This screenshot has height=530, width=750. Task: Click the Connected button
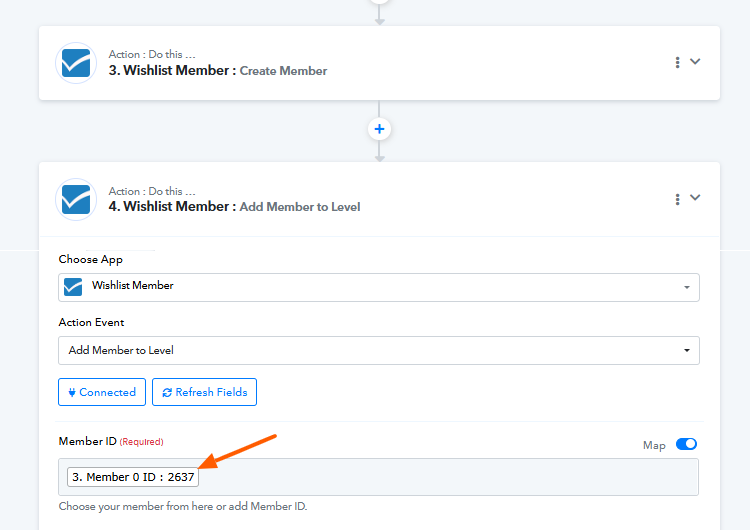pyautogui.click(x=102, y=392)
